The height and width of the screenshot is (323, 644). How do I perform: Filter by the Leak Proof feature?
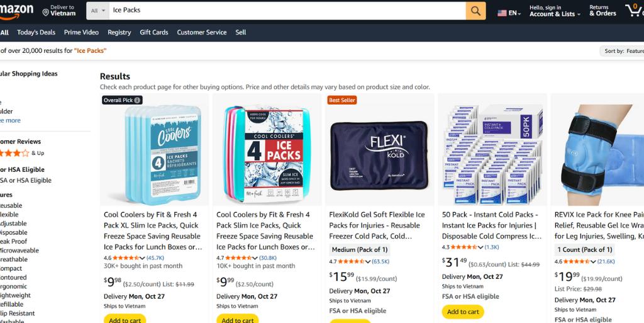click(x=14, y=241)
